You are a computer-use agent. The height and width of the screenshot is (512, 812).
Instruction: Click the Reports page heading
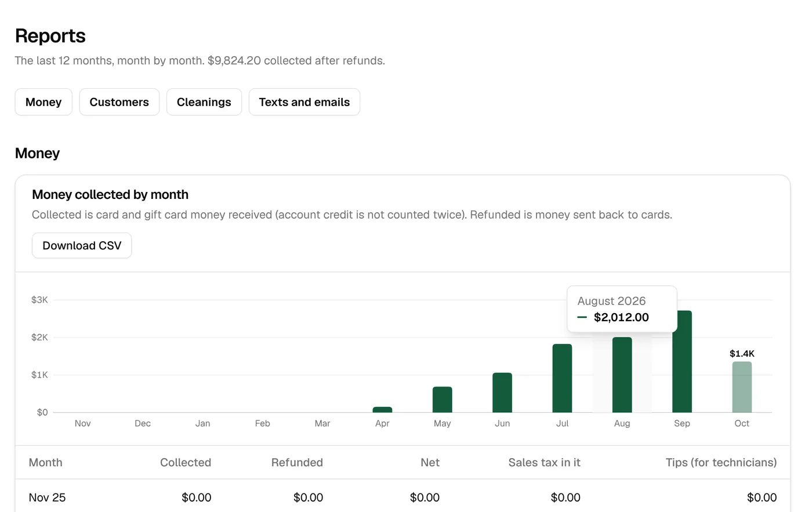click(x=50, y=36)
